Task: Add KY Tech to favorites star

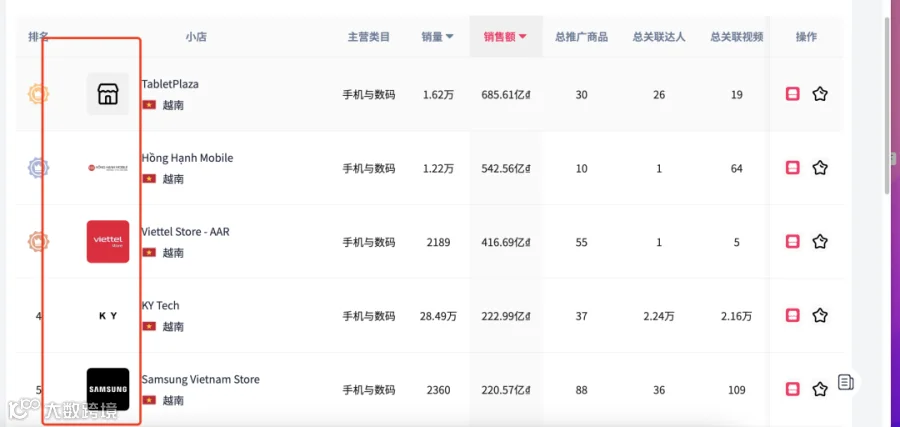Action: [820, 316]
